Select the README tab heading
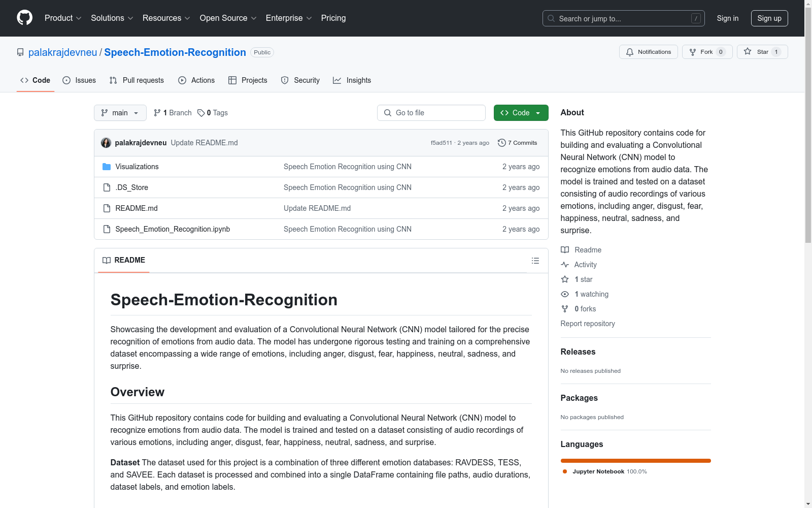 tap(124, 260)
